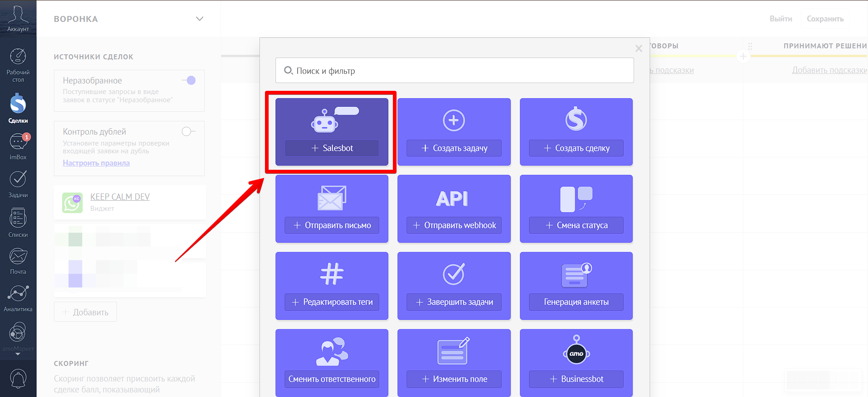Click the plus-circle icon above Создать задачу

[454, 120]
